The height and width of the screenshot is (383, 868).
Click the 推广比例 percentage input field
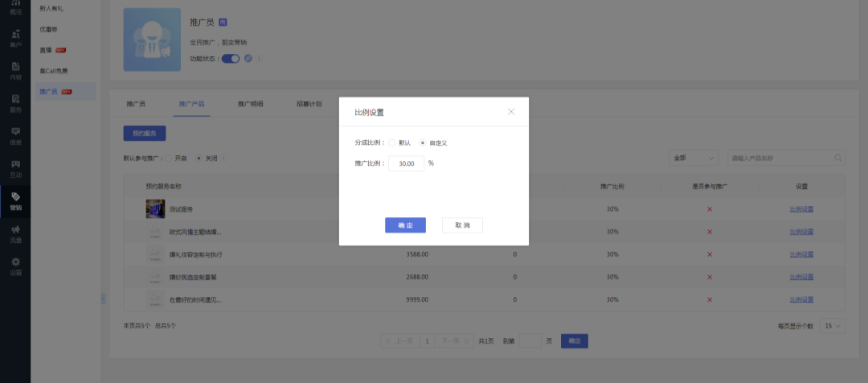(x=406, y=163)
